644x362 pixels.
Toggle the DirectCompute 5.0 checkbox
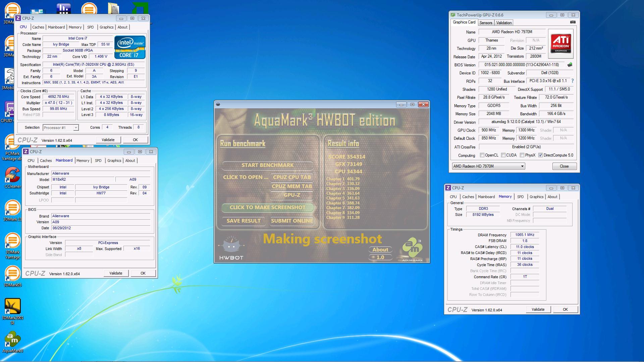coord(540,155)
